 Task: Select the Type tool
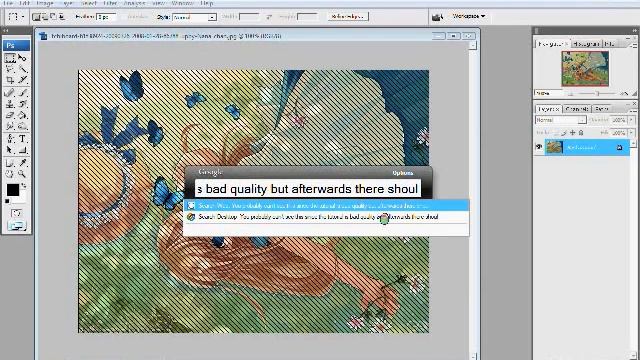(x=22, y=139)
